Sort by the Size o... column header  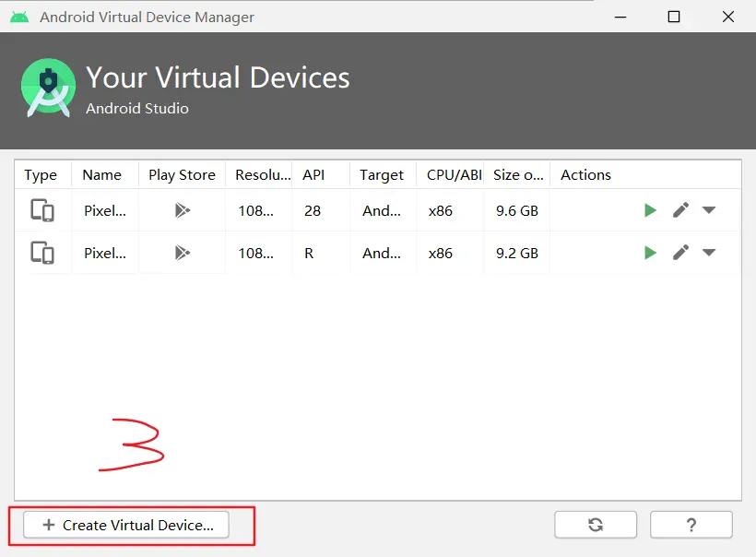[518, 174]
